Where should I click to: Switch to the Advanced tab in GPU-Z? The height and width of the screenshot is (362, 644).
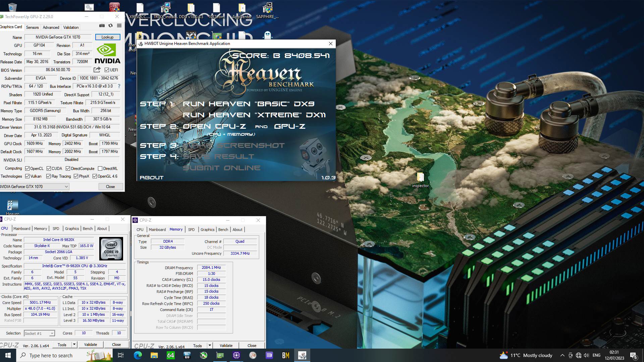click(x=51, y=27)
